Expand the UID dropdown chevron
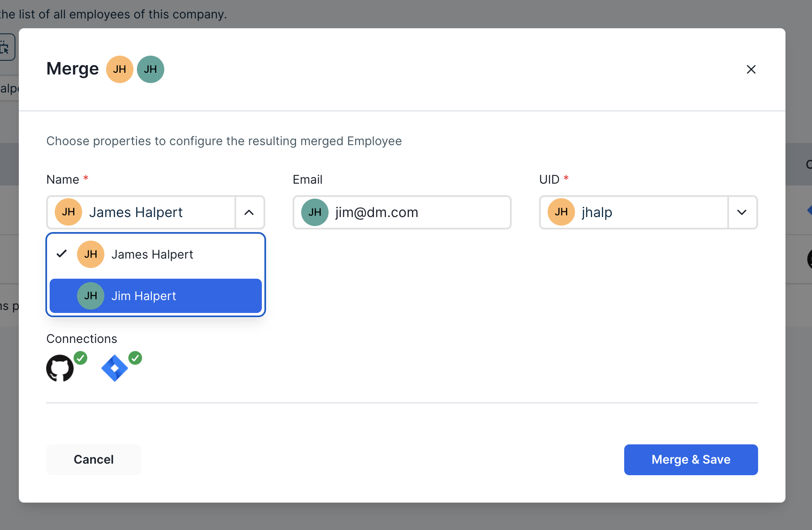The image size is (812, 530). tap(742, 212)
